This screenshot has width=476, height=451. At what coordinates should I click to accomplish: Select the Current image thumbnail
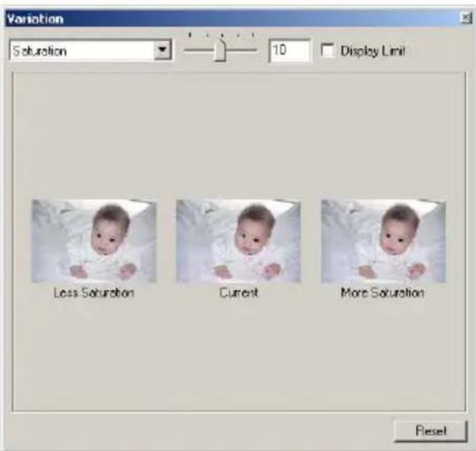[x=238, y=241]
